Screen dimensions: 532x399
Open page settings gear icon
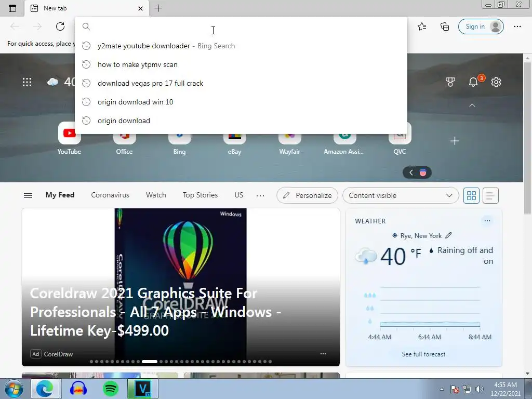[x=496, y=82]
